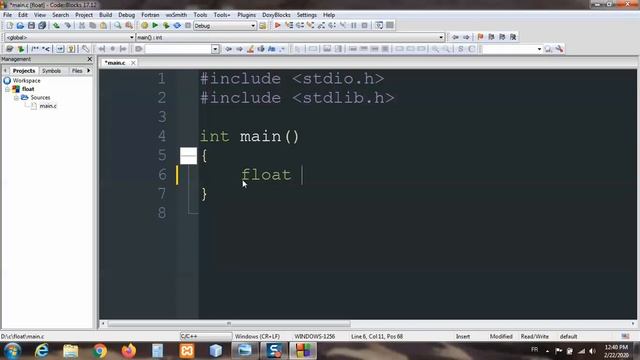
Task: Click the Replace icon
Action: point(129,25)
